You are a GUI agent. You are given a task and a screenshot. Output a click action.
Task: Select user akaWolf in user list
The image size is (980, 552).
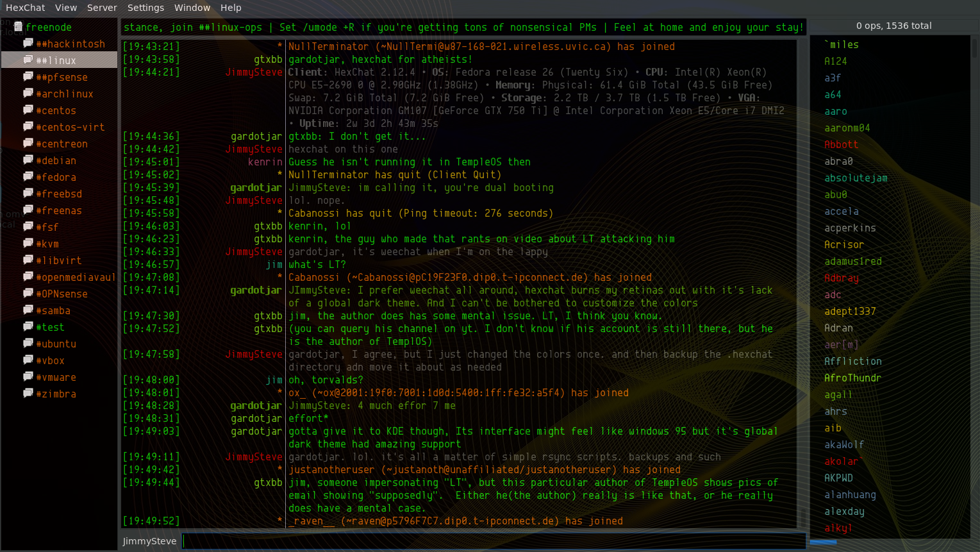click(x=844, y=444)
